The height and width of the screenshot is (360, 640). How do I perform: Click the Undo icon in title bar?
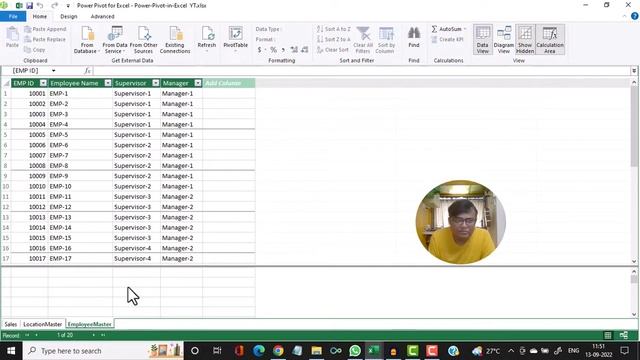(x=40, y=6)
